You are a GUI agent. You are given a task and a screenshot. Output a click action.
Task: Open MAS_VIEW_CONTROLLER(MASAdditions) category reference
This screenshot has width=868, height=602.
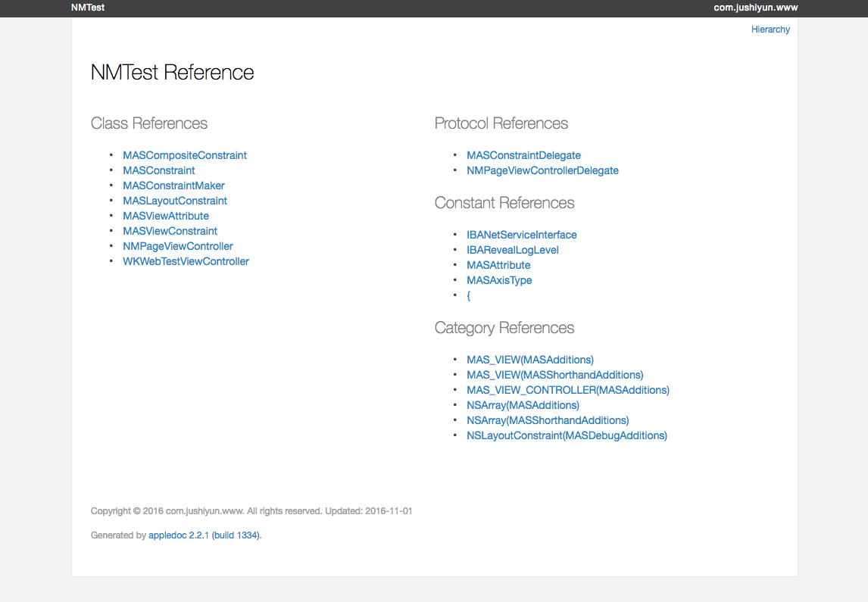click(x=568, y=390)
